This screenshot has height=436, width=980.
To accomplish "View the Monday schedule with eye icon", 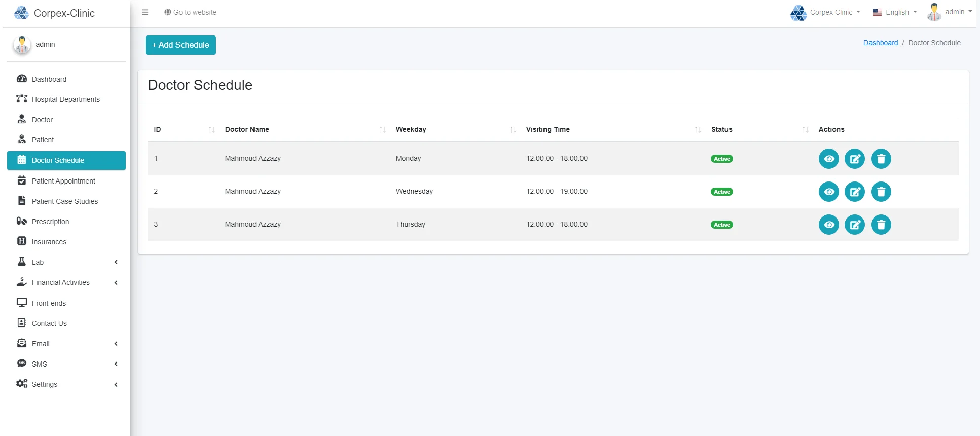I will pyautogui.click(x=828, y=159).
